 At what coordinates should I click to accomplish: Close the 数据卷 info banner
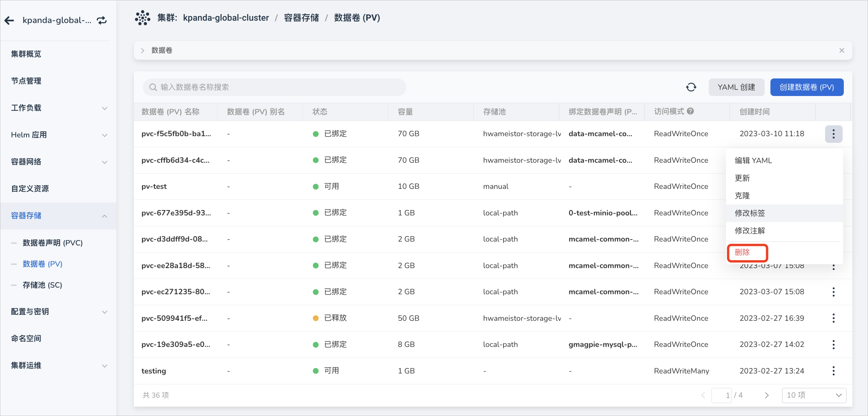tap(842, 50)
